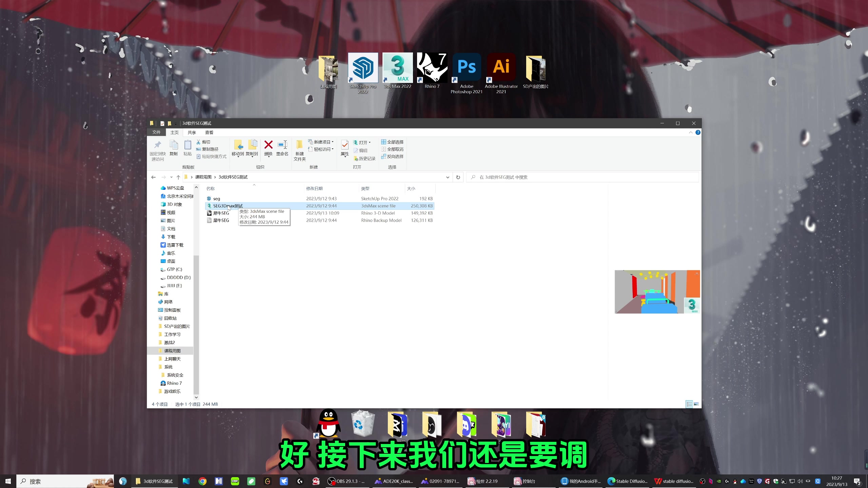This screenshot has width=868, height=488.
Task: Collapse the ribbon with the chevron
Action: tap(691, 133)
